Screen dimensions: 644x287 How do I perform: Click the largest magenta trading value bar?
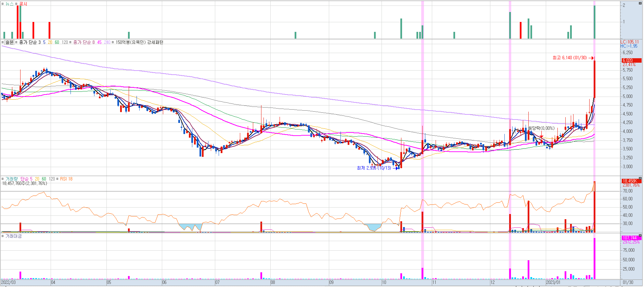pos(595,259)
